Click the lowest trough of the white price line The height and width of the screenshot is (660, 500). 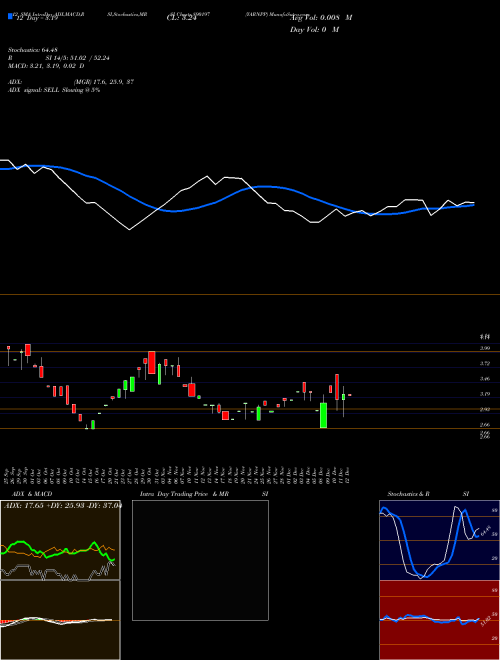(x=129, y=229)
